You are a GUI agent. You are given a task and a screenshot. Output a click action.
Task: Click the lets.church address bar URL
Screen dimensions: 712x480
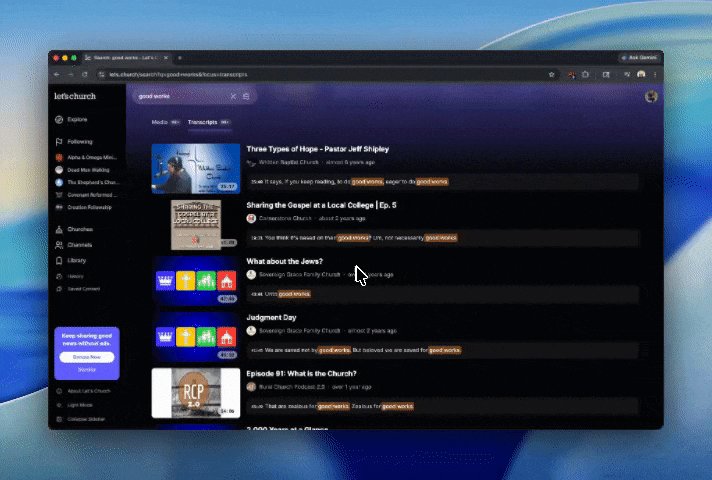tap(178, 74)
